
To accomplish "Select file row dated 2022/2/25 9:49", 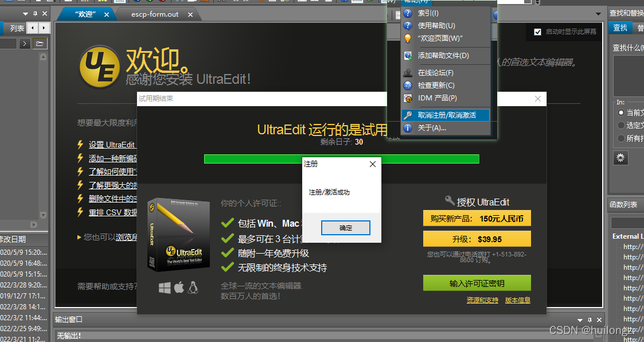I will click(x=24, y=328).
